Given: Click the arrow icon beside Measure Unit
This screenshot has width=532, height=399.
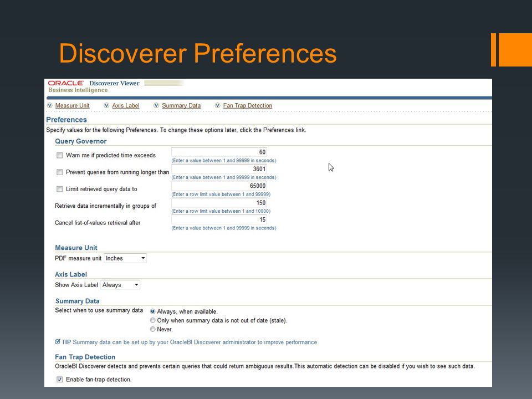Looking at the screenshot, I should (50, 105).
